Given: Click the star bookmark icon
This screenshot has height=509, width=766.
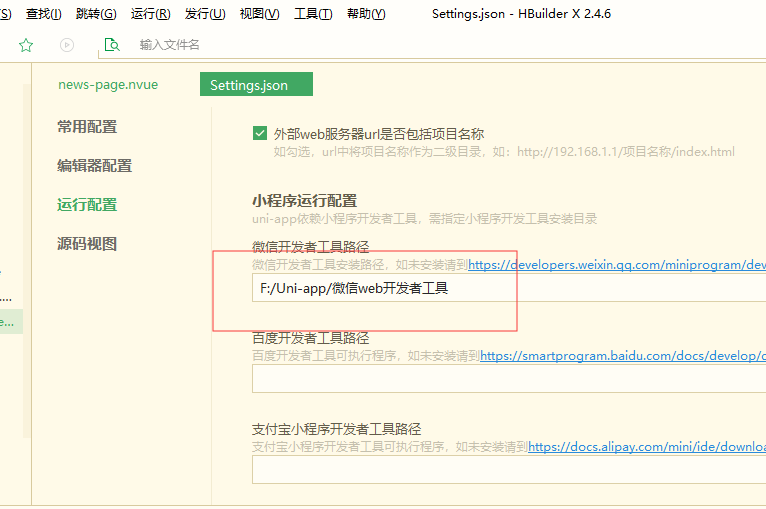Looking at the screenshot, I should tap(26, 45).
